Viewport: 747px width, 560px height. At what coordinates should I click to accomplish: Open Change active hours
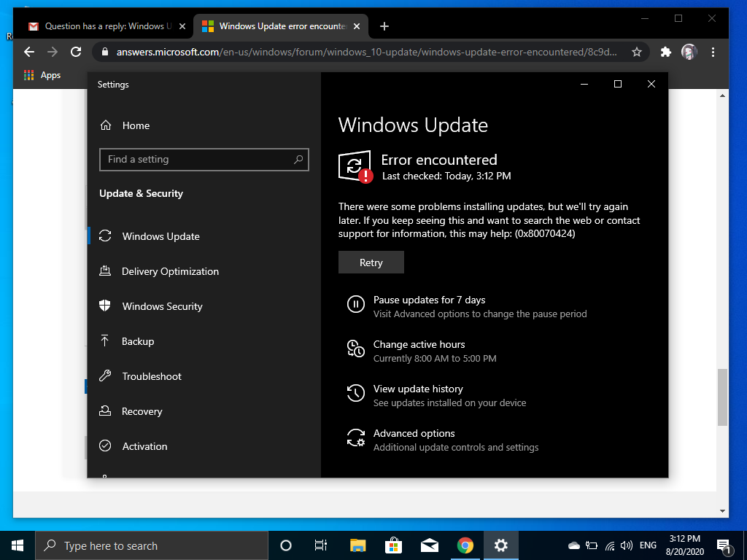419,345
